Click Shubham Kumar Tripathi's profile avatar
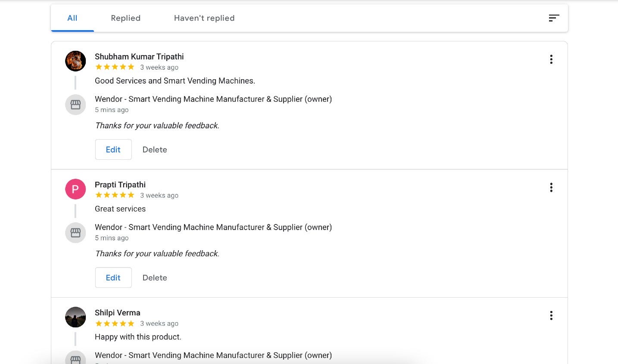 click(x=75, y=61)
